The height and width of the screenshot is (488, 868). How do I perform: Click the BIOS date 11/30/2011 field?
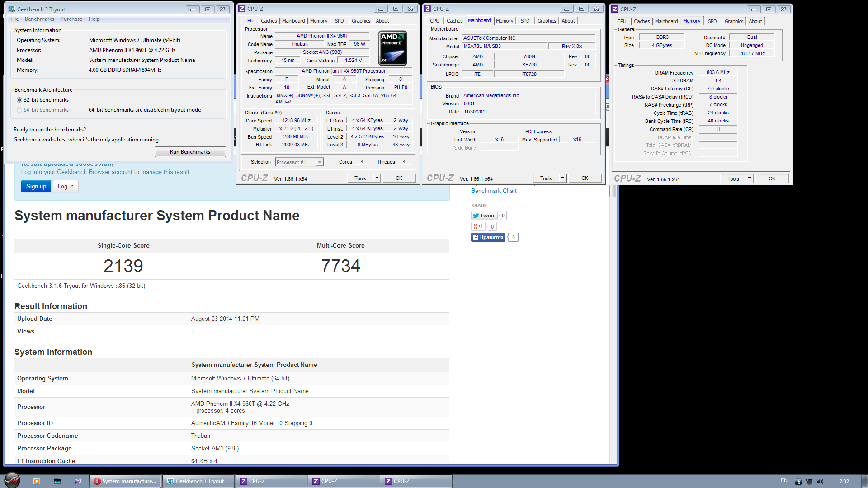[528, 112]
